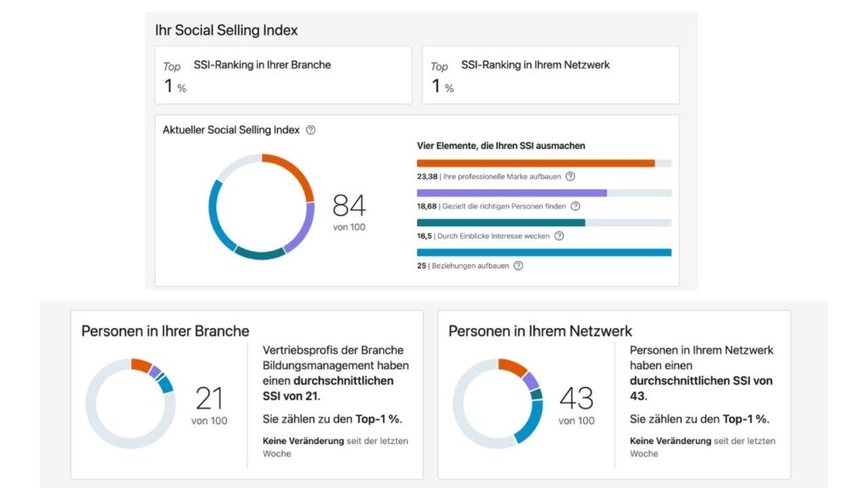Click the '16,5' score value
The image size is (868, 488).
(424, 236)
